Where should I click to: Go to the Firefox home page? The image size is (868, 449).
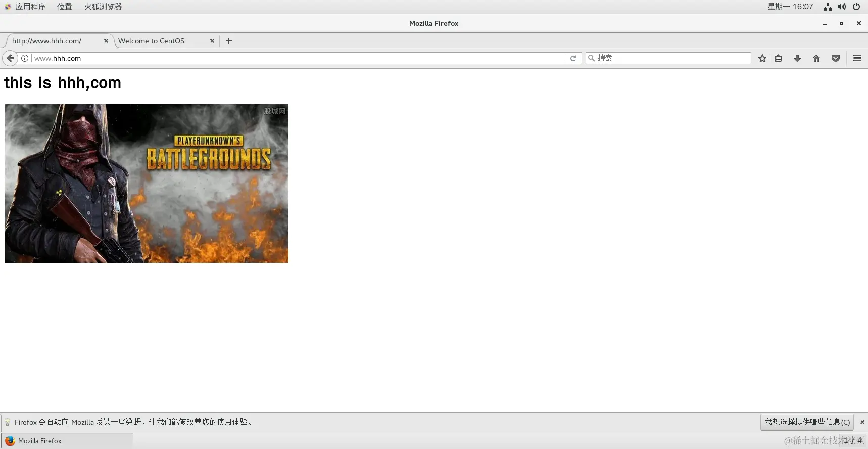tap(816, 58)
